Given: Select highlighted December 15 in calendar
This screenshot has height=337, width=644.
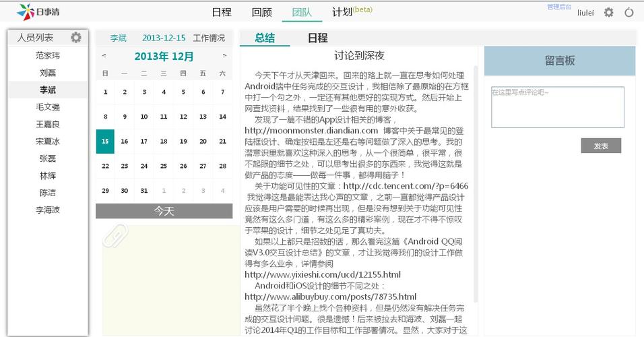Looking at the screenshot, I should [105, 142].
